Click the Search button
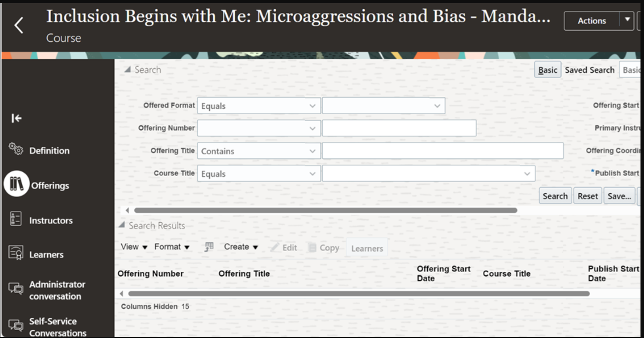 [x=555, y=196]
